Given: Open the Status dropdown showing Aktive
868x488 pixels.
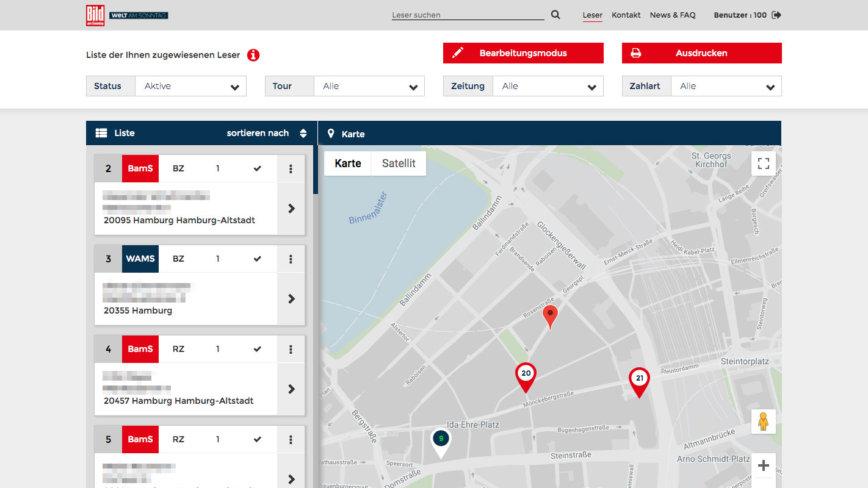Looking at the screenshot, I should pos(190,86).
